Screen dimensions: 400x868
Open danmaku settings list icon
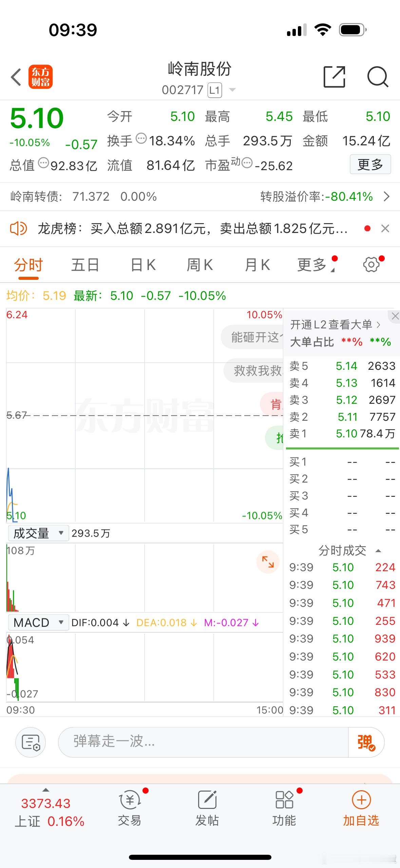31,742
